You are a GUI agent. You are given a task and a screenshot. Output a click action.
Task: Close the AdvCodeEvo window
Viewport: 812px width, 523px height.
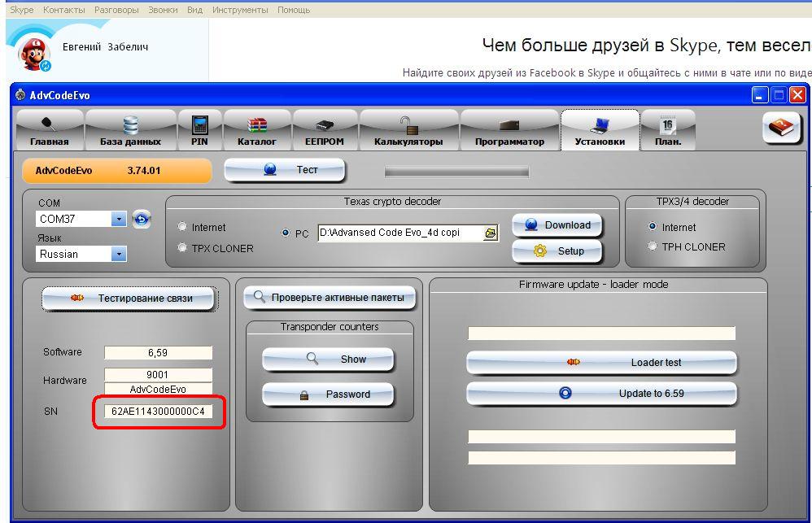click(797, 95)
